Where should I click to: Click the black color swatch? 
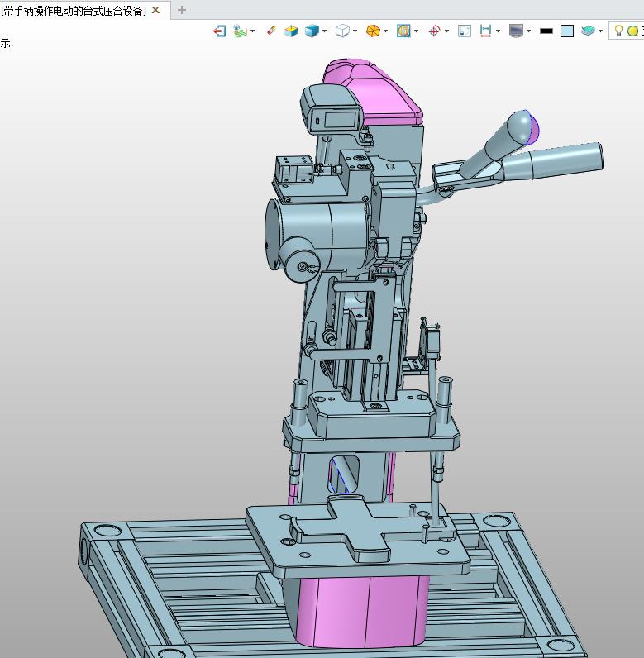546,31
